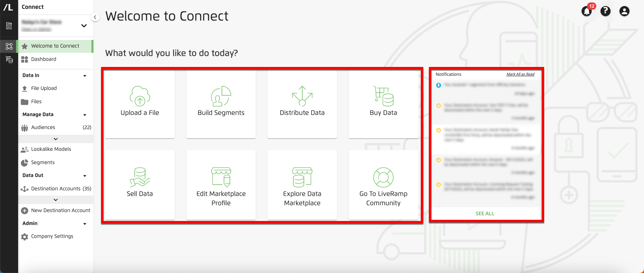Expand more items below Destination Accounts

[56, 200]
